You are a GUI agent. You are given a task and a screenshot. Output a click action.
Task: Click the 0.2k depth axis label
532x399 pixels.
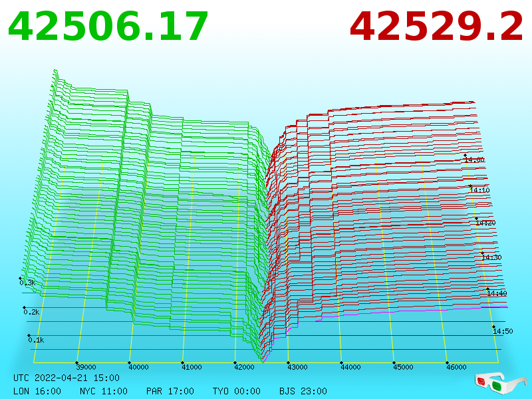(31, 312)
